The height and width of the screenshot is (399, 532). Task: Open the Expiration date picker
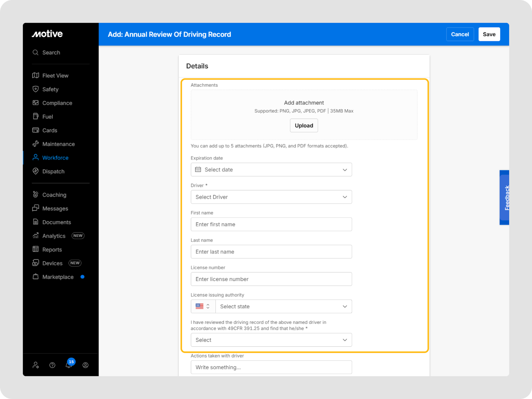tap(271, 170)
